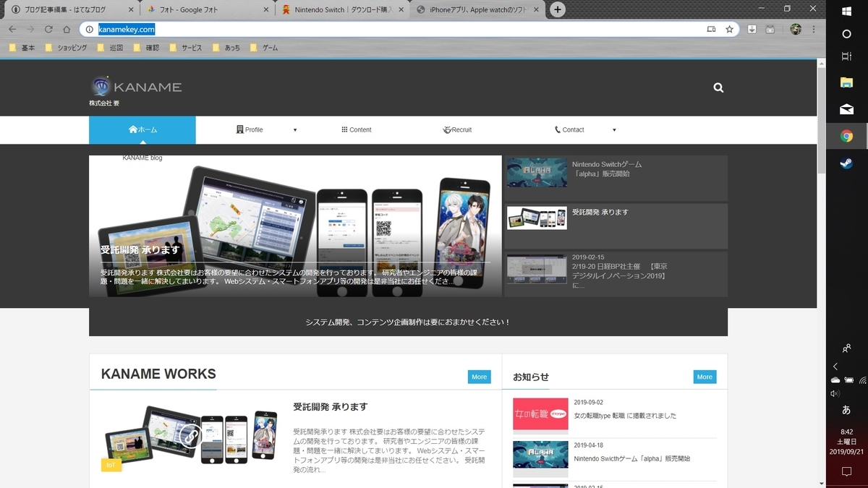Click the 女の転職 news thumbnail
This screenshot has width=868, height=488.
point(540,414)
